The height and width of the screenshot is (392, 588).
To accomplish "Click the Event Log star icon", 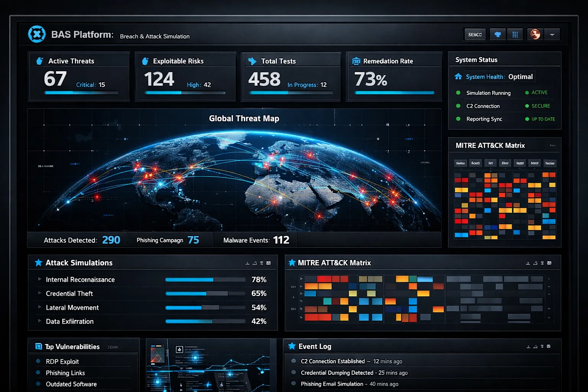I will tap(292, 346).
